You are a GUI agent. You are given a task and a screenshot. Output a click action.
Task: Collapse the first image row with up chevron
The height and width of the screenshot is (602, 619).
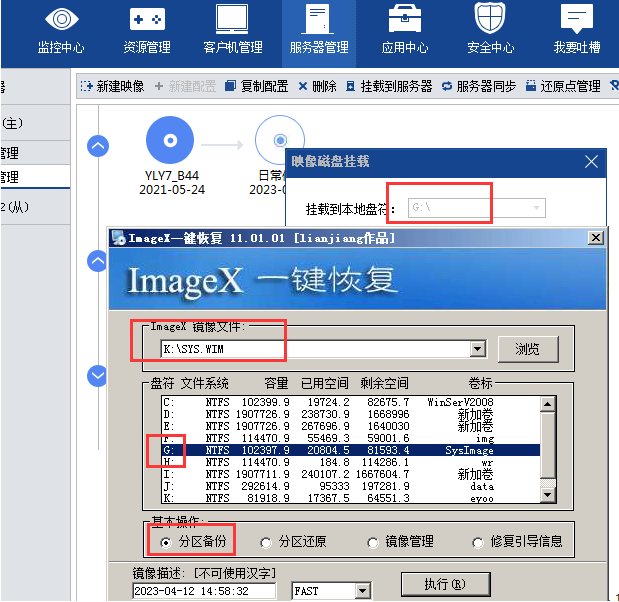[98, 146]
